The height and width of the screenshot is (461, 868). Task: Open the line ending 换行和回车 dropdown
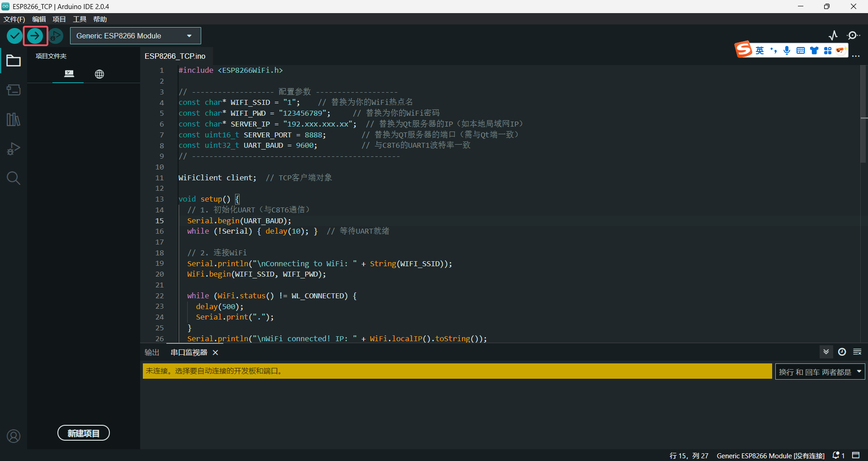point(820,372)
